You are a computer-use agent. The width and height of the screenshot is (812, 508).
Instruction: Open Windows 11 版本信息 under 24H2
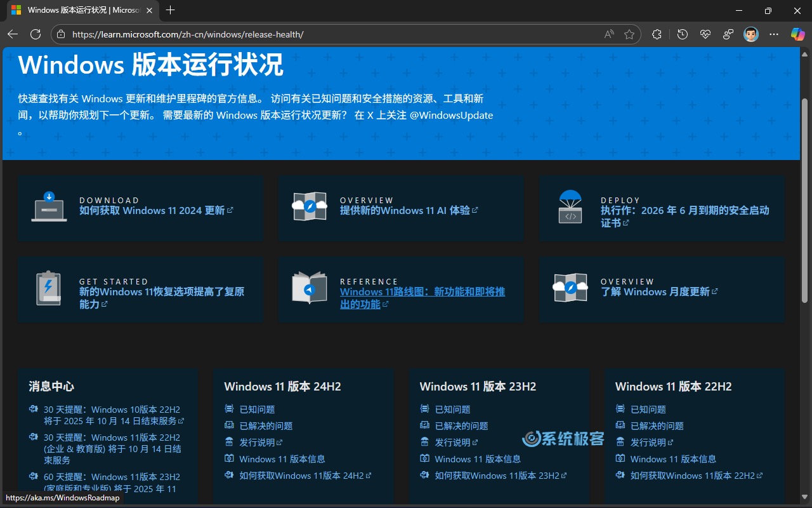(282, 459)
